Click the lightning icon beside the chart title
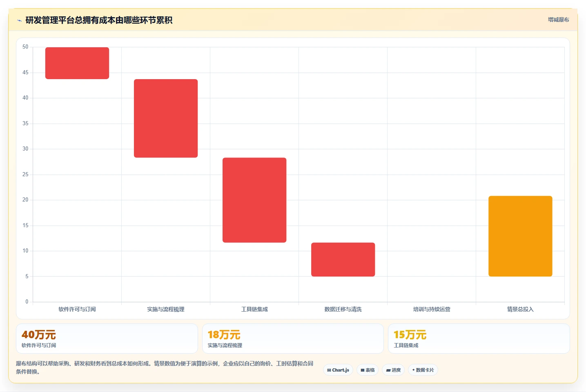This screenshot has width=586, height=392. click(19, 20)
